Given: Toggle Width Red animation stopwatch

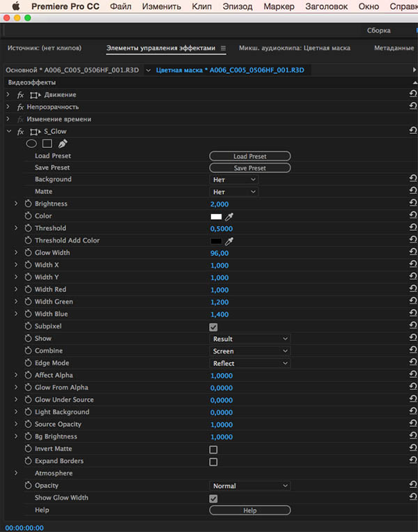Looking at the screenshot, I should coord(28,289).
